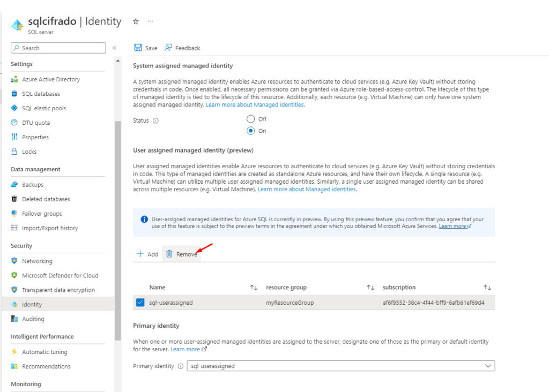Click the Import/Export history icon
549x392 pixels.
(14, 228)
